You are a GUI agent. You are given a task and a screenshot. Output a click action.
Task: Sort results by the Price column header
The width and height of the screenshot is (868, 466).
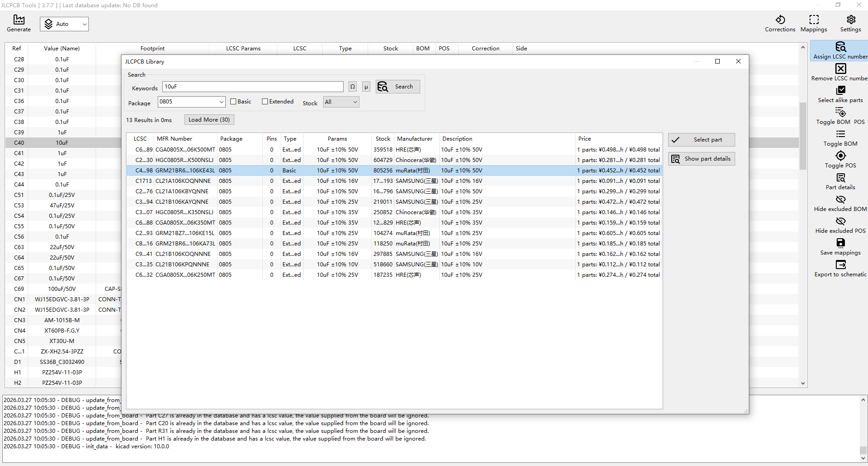[x=584, y=139]
